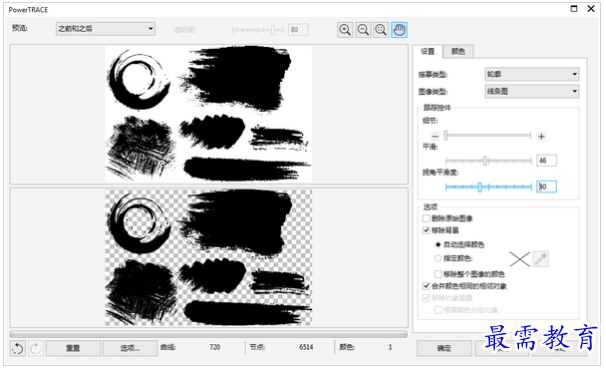This screenshot has height=369, width=606.
Task: Click the zoom out magnifier icon
Action: pos(363,30)
